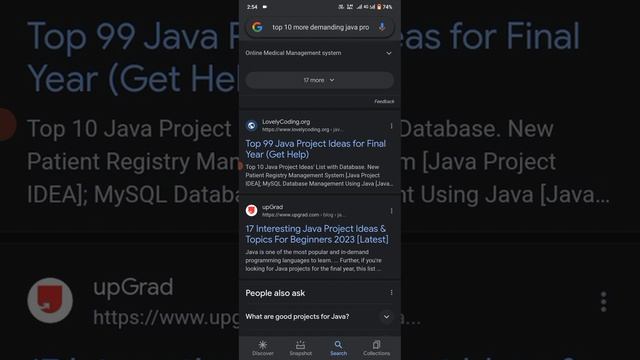This screenshot has width=640, height=360.
Task: Click the www.lovelycoding.org URL text
Action: (x=302, y=129)
